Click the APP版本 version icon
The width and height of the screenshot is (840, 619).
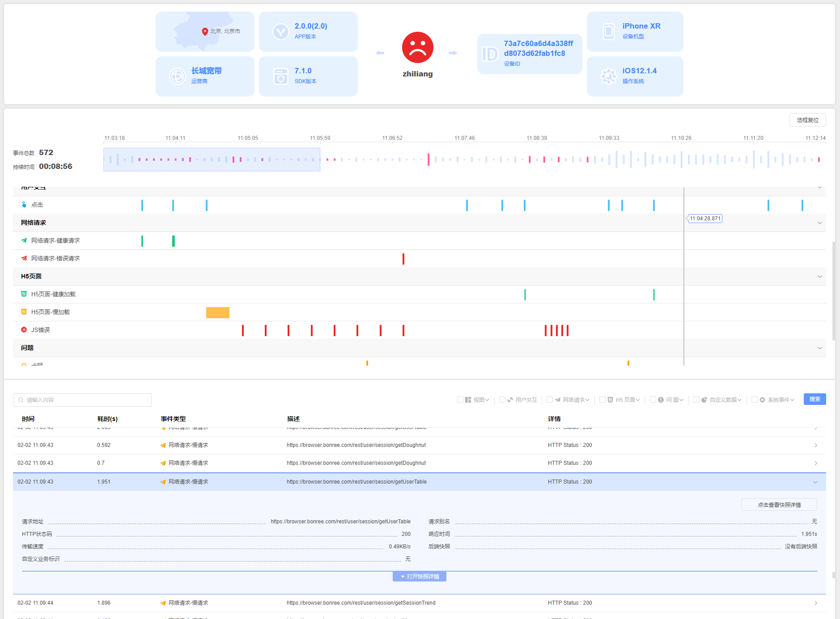pos(280,31)
